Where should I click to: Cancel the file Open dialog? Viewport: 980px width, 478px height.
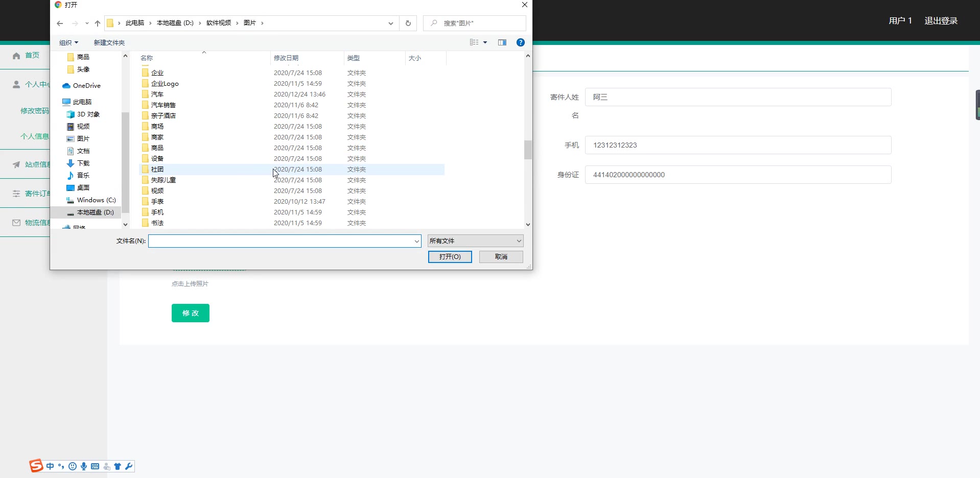tap(501, 257)
